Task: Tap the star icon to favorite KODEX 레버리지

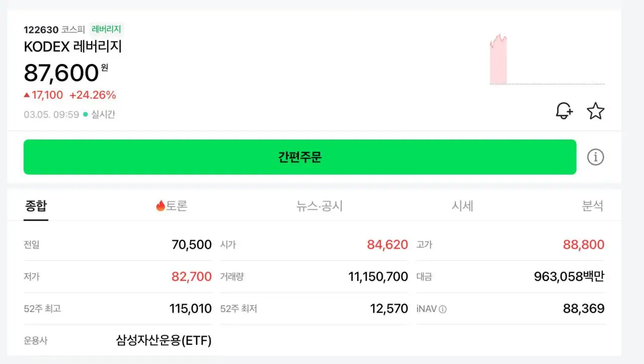Action: click(596, 110)
